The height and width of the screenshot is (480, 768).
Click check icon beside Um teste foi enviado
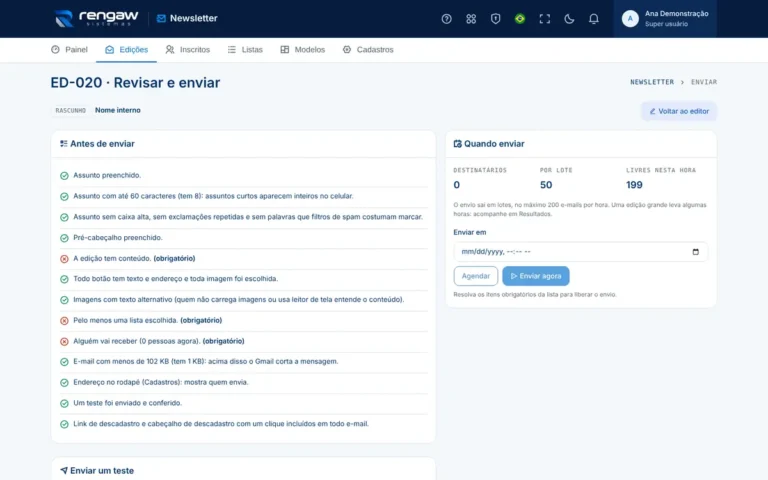64,404
